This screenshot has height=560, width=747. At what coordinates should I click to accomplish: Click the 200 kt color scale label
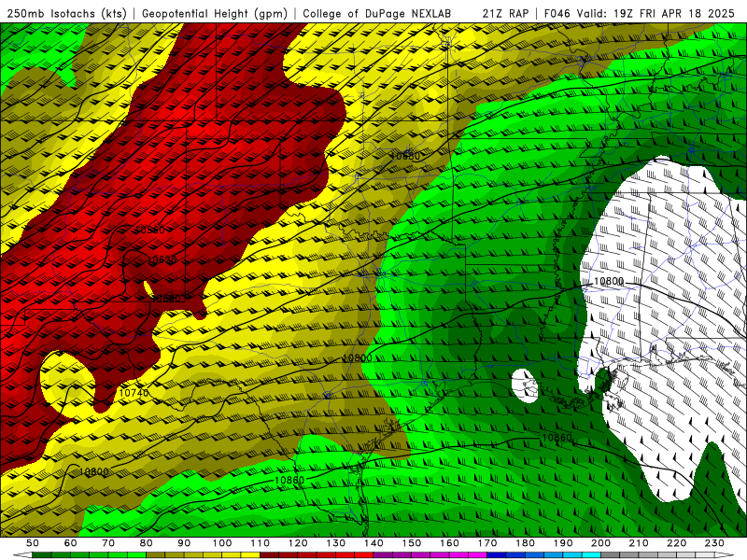pos(600,543)
